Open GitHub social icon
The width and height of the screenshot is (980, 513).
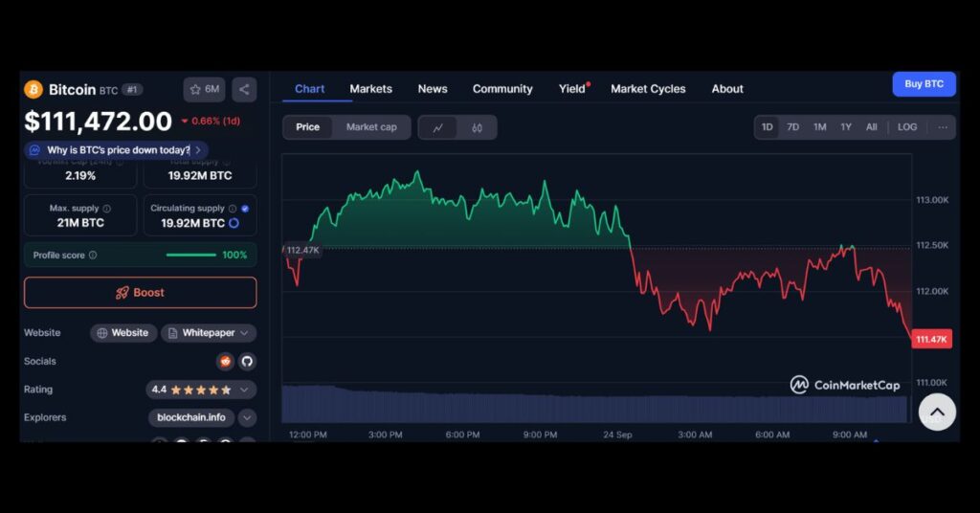(x=248, y=361)
